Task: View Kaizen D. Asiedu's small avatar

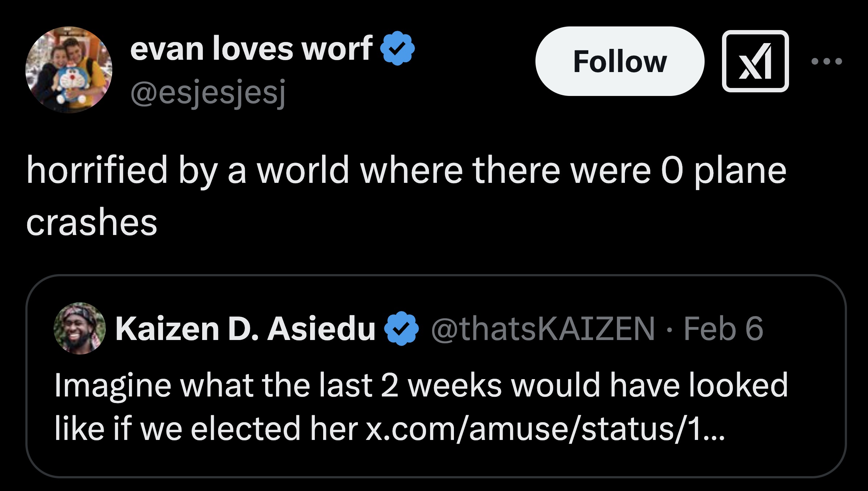Action: 80,328
